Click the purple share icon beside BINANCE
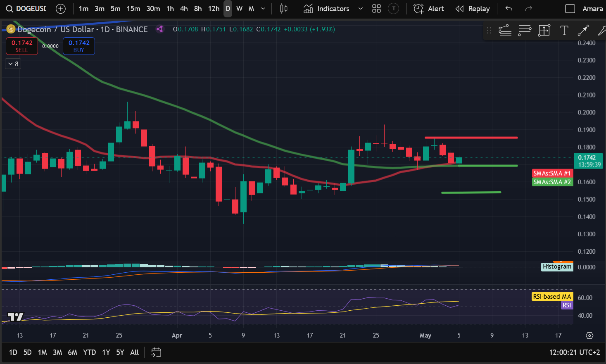606x364 pixels. 159,29
